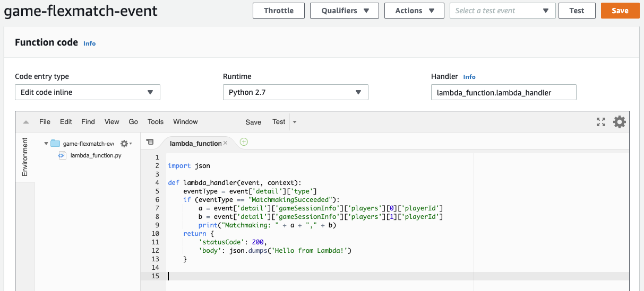
Task: Open lambda_function.py in the file tree
Action: [x=96, y=156]
